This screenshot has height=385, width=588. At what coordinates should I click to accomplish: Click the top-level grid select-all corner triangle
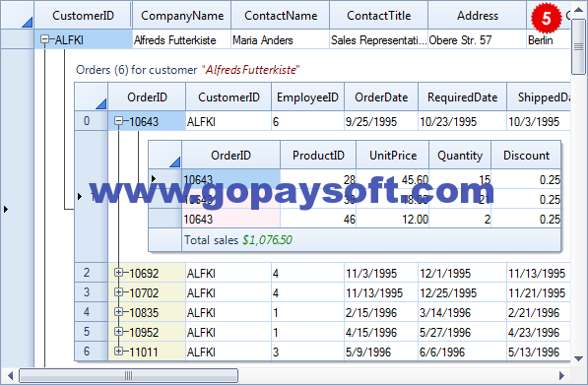[x=27, y=23]
